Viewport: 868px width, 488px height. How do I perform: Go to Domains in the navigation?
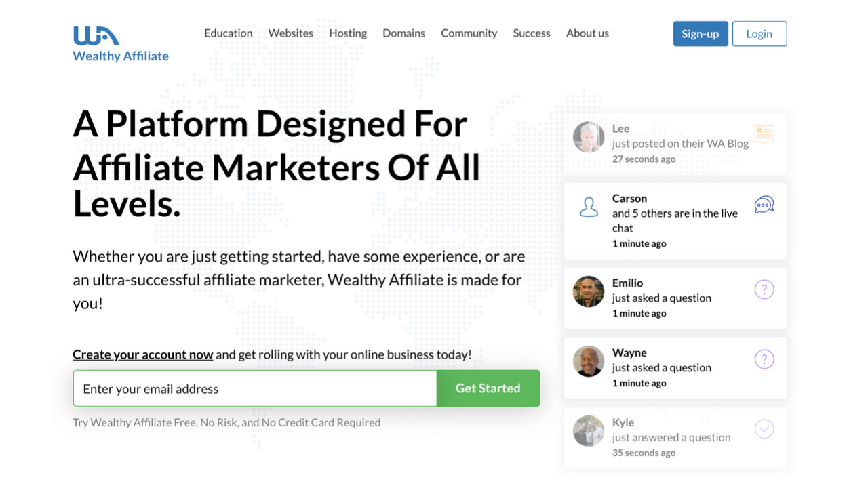pos(403,33)
